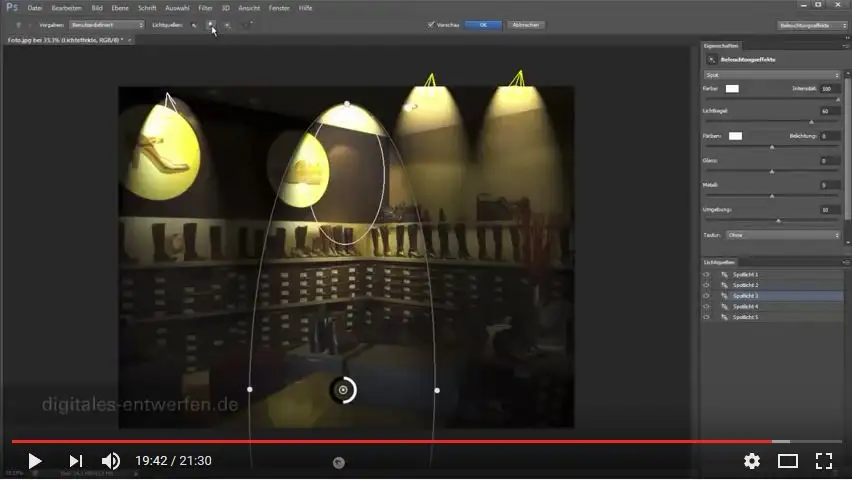This screenshot has height=480, width=852.
Task: Select the Spotlicht 1 row
Action: coord(772,275)
